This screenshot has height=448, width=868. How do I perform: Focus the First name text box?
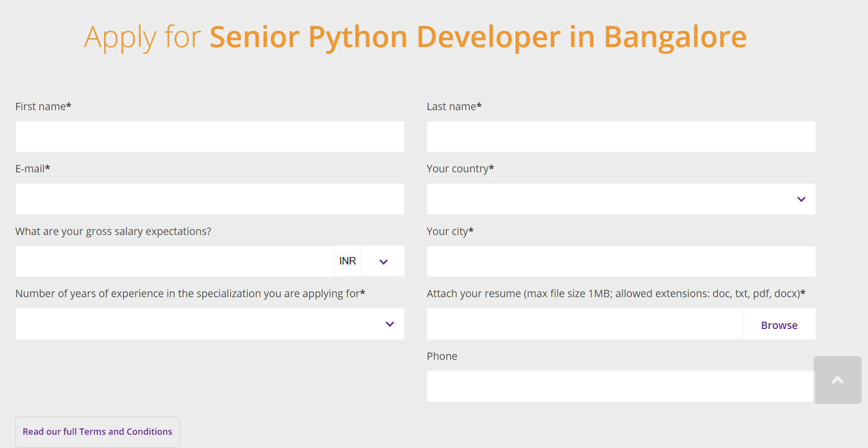point(210,137)
